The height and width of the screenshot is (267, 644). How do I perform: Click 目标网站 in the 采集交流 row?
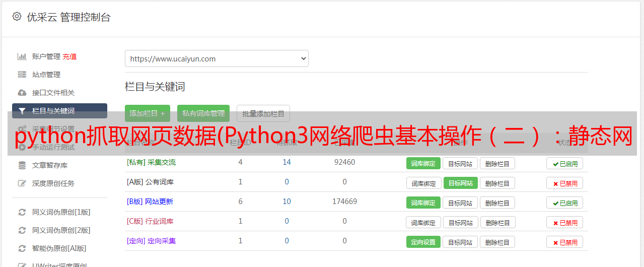pyautogui.click(x=460, y=163)
